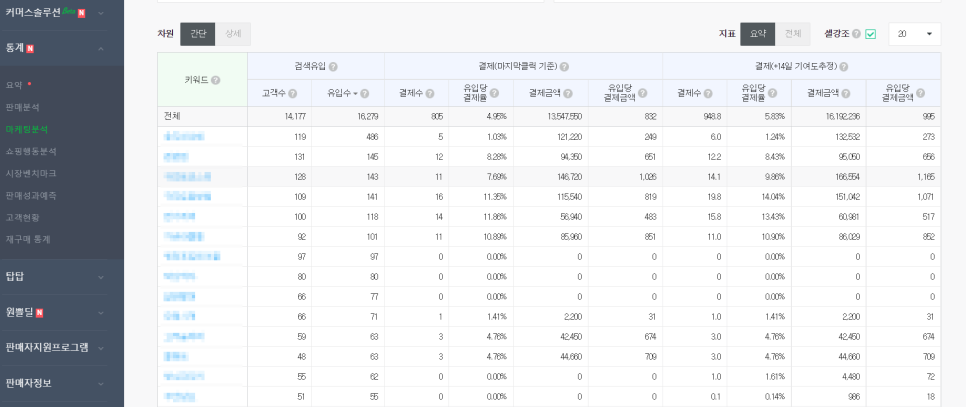966x407 pixels.
Task: Expand 커머스솔루션 menu chevron
Action: pos(101,13)
